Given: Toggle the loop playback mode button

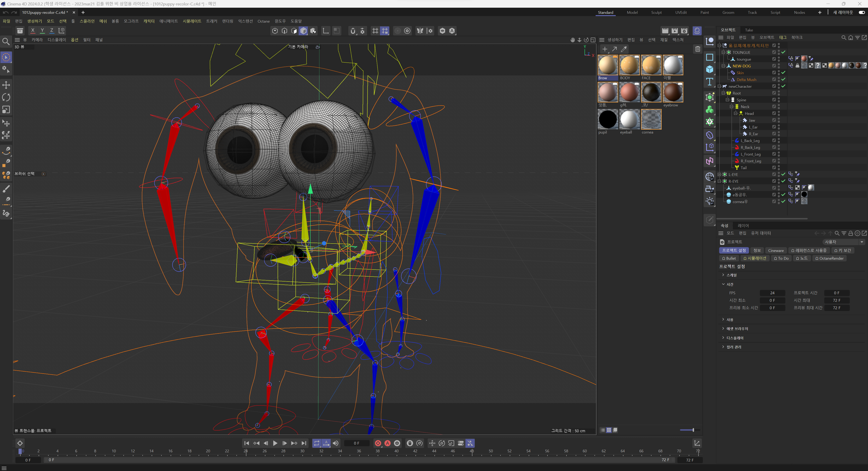Looking at the screenshot, I should point(316,443).
